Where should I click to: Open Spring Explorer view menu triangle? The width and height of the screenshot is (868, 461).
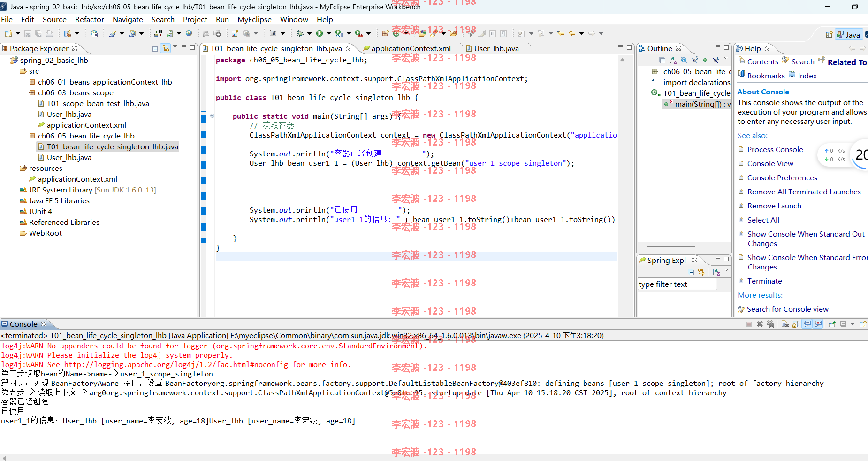[x=726, y=270]
